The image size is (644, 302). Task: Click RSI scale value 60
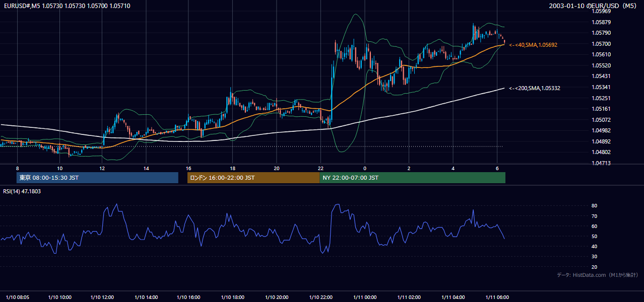pyautogui.click(x=595, y=226)
